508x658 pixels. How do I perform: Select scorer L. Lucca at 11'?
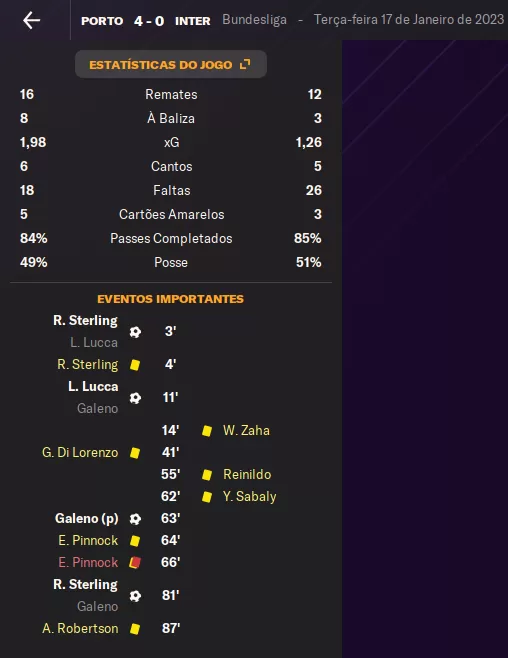point(93,386)
